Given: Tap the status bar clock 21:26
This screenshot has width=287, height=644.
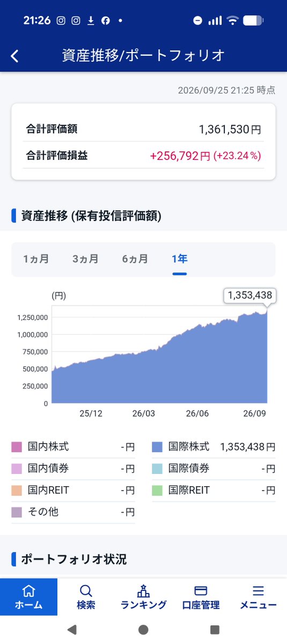Looking at the screenshot, I should click(37, 20).
